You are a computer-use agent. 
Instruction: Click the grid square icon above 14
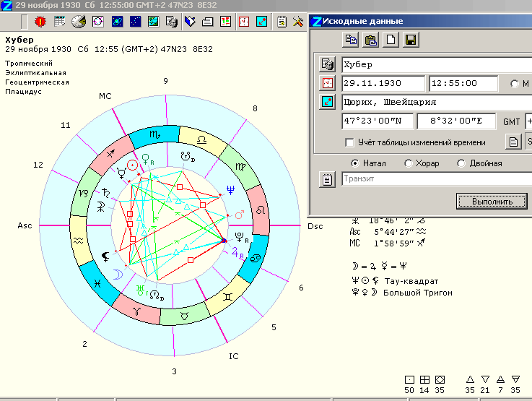click(x=424, y=379)
